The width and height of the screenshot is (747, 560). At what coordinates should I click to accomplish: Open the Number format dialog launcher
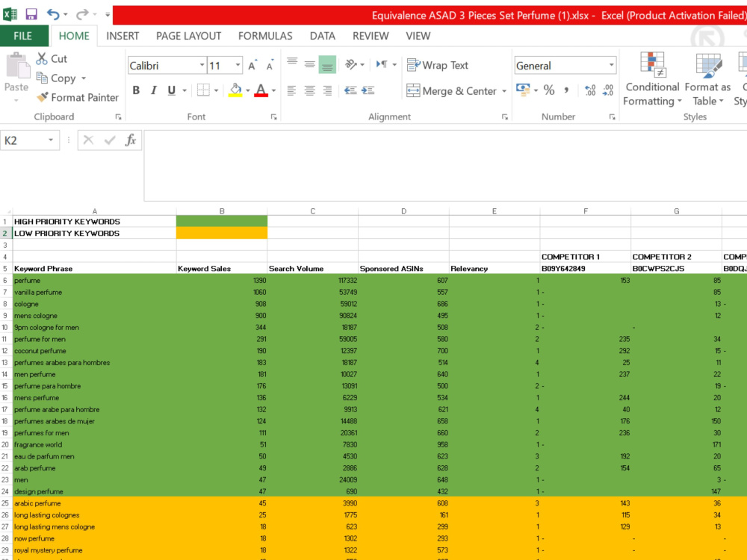[x=613, y=116]
